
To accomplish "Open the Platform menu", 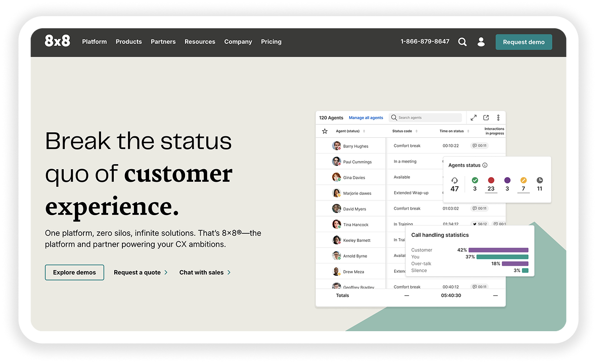I will point(95,42).
